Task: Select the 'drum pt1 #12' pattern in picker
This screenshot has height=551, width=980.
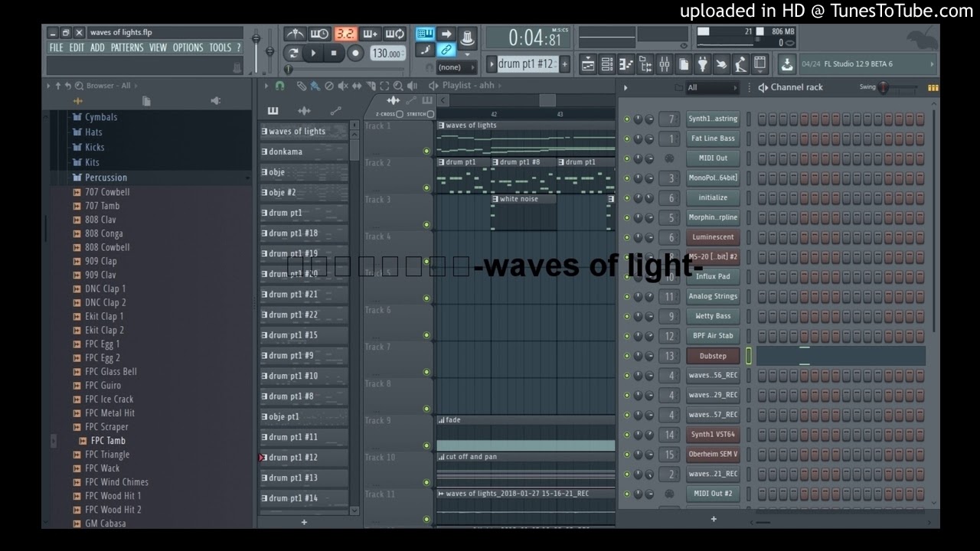Action: pyautogui.click(x=304, y=458)
